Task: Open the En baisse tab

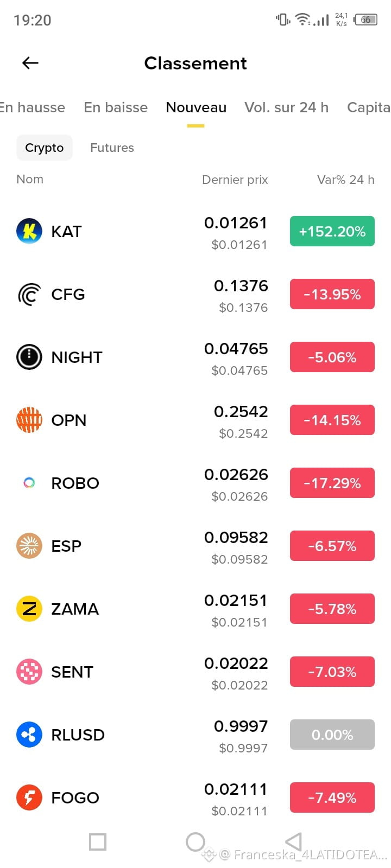Action: (x=116, y=107)
